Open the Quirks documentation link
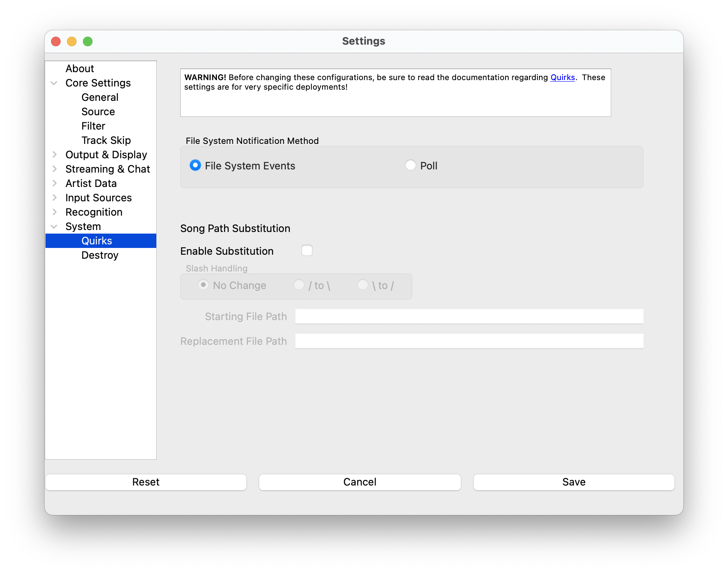Screen dimensions: 728x574 pyautogui.click(x=562, y=77)
